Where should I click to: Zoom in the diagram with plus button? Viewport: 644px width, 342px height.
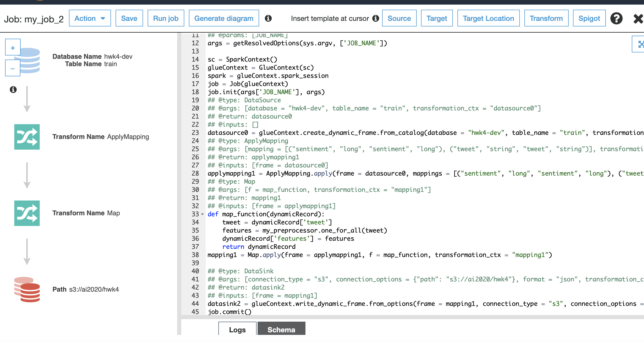(x=13, y=48)
